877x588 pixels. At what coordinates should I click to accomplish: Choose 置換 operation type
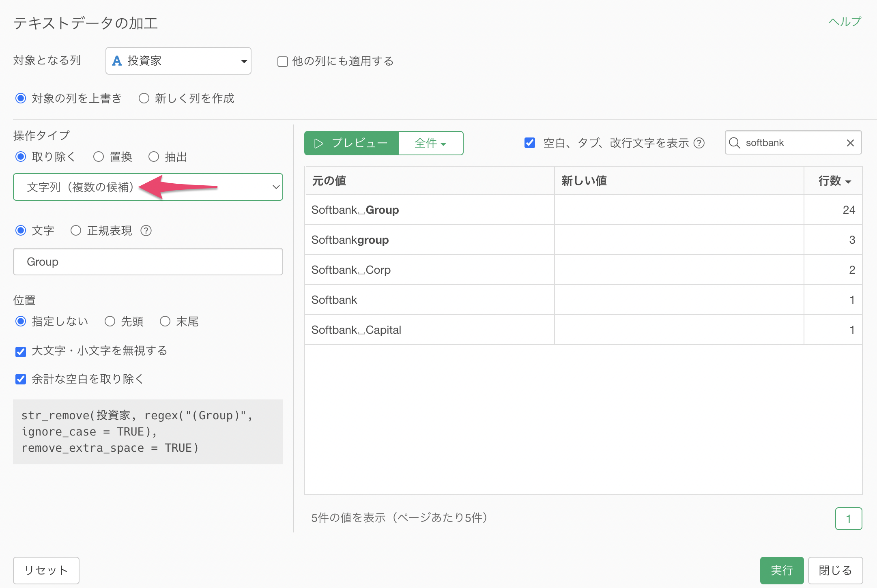click(x=99, y=157)
